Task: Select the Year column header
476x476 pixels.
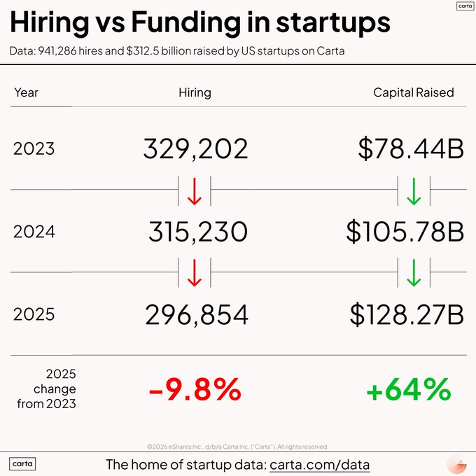Action: point(26,92)
